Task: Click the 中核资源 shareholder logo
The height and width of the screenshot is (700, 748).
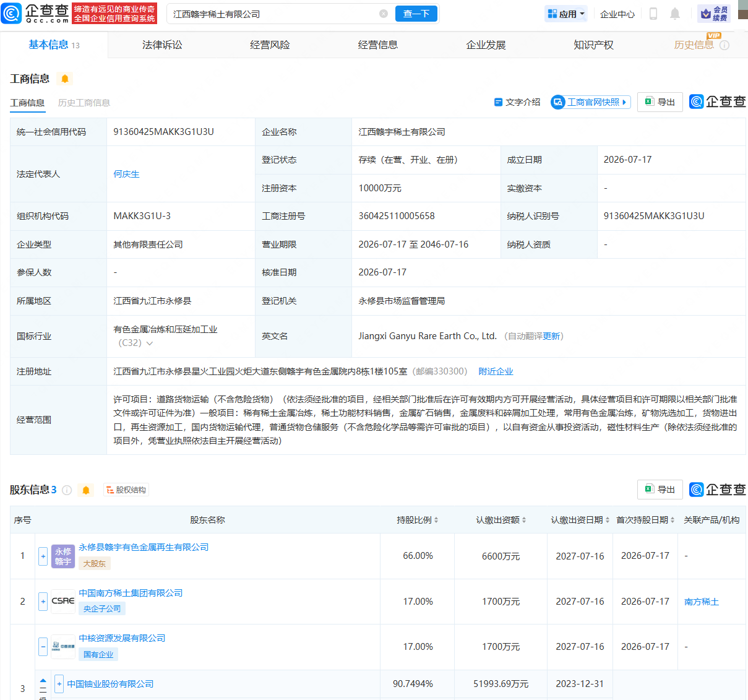Action: [63, 646]
